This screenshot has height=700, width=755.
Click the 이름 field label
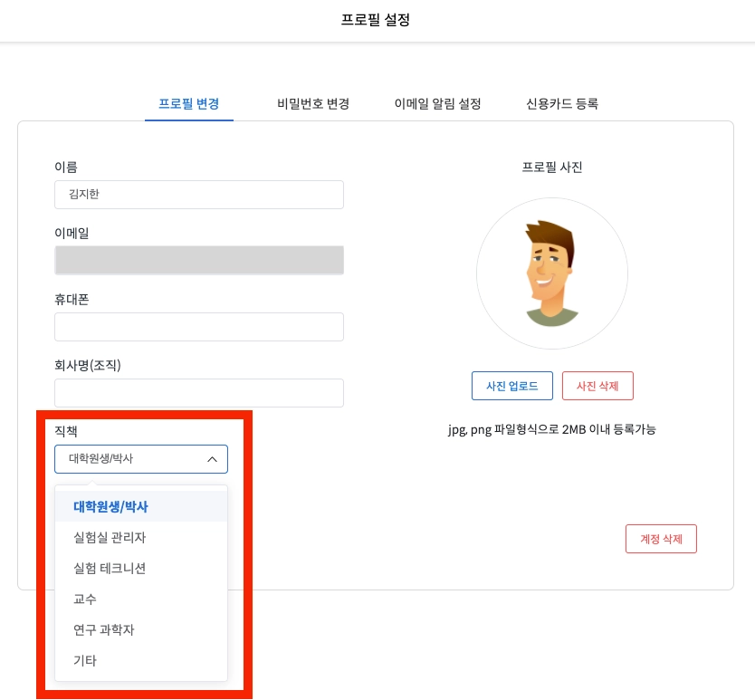pos(66,168)
